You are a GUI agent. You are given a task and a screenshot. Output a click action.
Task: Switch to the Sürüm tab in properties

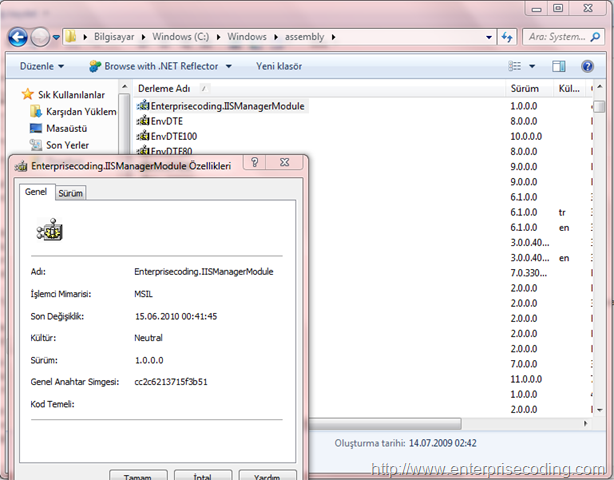pyautogui.click(x=70, y=193)
